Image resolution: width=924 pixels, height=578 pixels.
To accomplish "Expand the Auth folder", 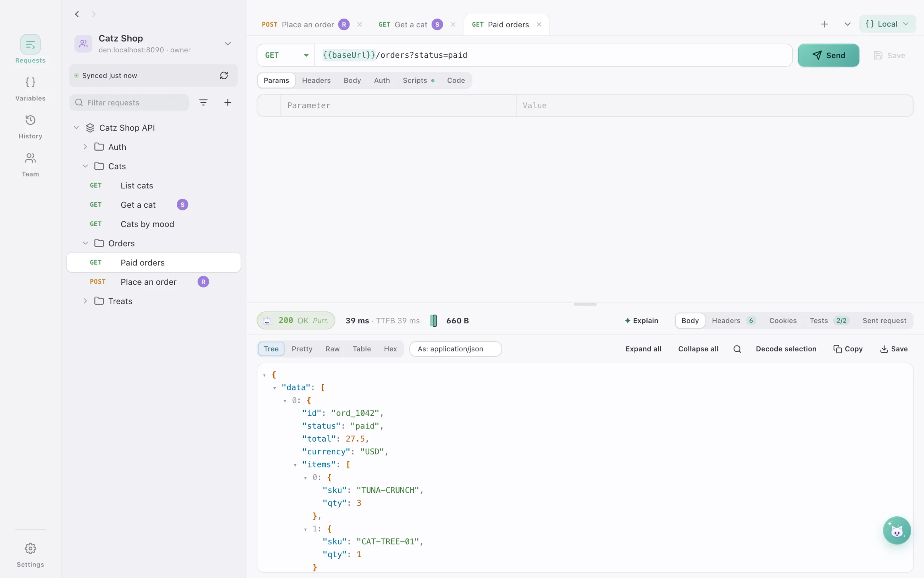I will point(85,147).
